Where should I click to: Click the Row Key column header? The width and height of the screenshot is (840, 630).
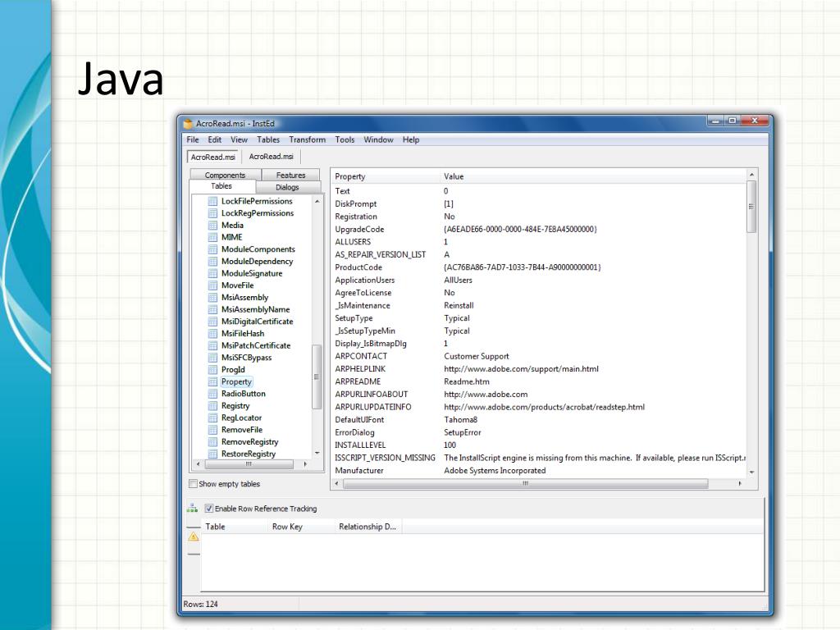pyautogui.click(x=301, y=527)
